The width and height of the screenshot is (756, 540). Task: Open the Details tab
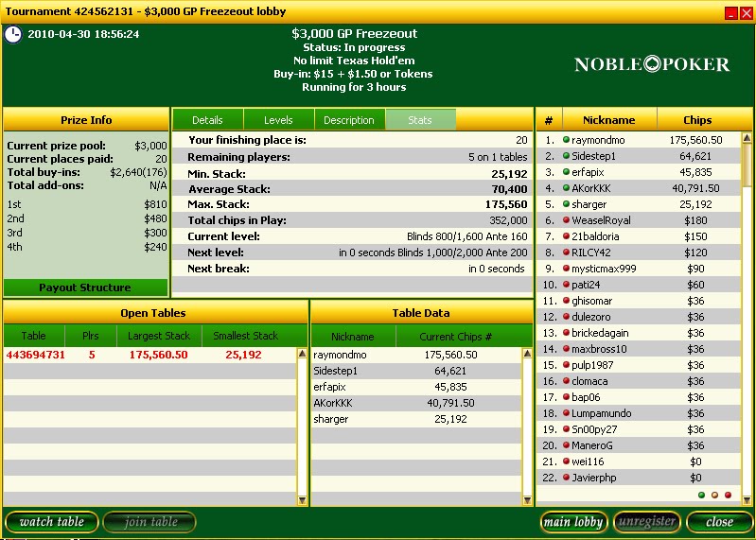click(x=208, y=120)
